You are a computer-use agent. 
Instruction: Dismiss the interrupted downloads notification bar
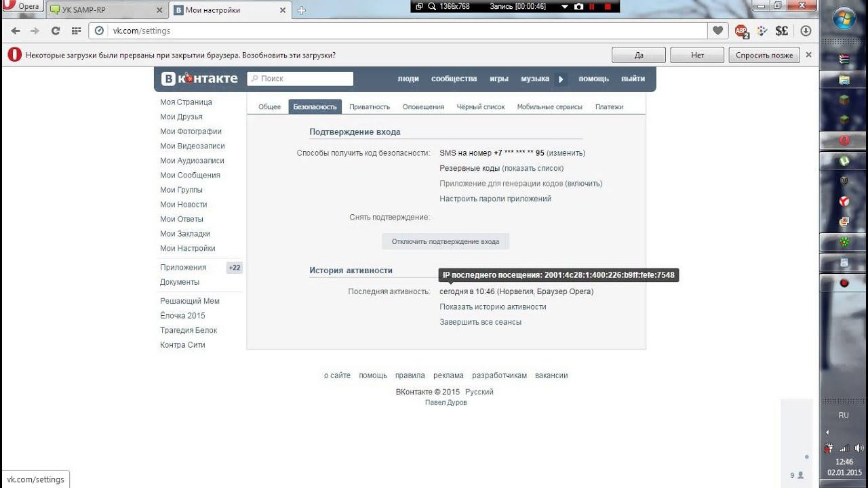pos(808,55)
